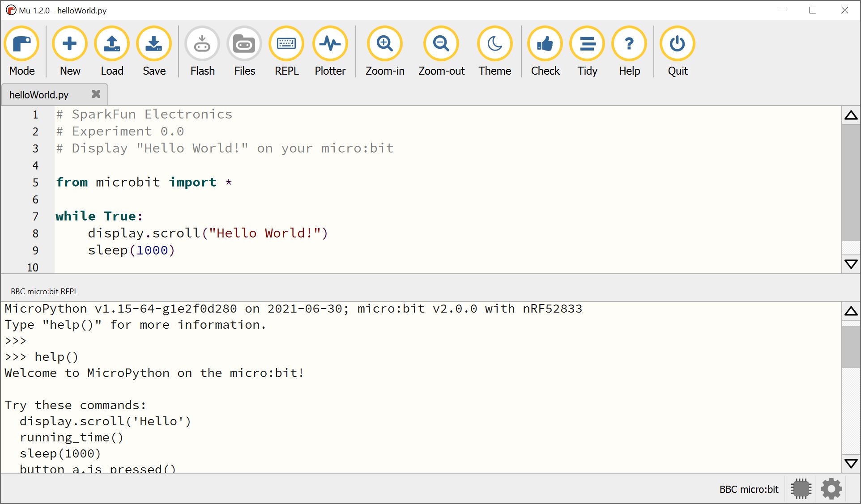Close the helloWorld.py tab
Viewport: 861px width, 504px height.
pyautogui.click(x=96, y=94)
